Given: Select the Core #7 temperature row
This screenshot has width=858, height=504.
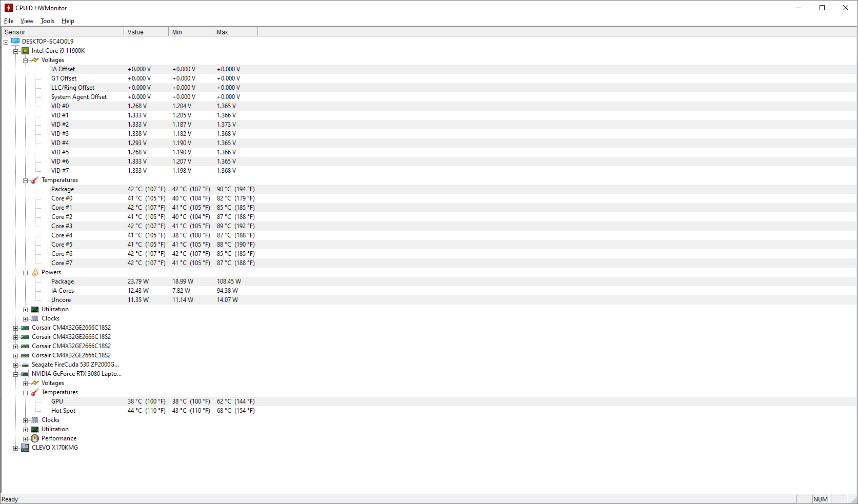Looking at the screenshot, I should pos(429,263).
